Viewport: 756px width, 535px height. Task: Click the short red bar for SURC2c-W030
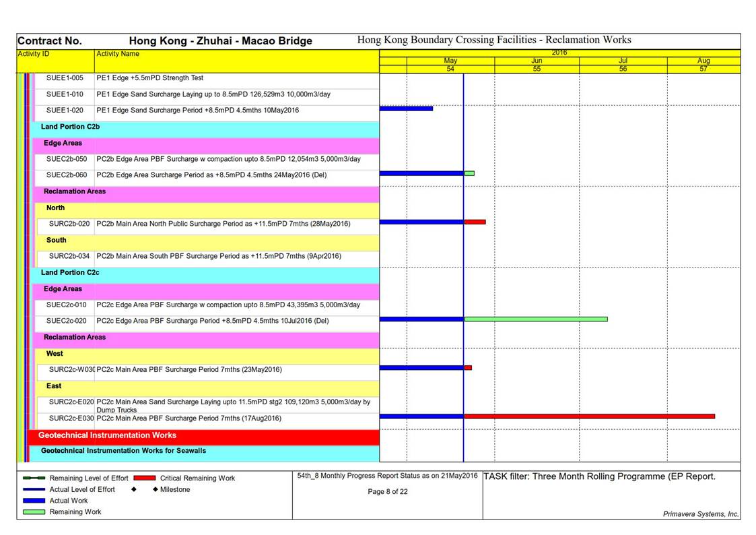coord(468,368)
